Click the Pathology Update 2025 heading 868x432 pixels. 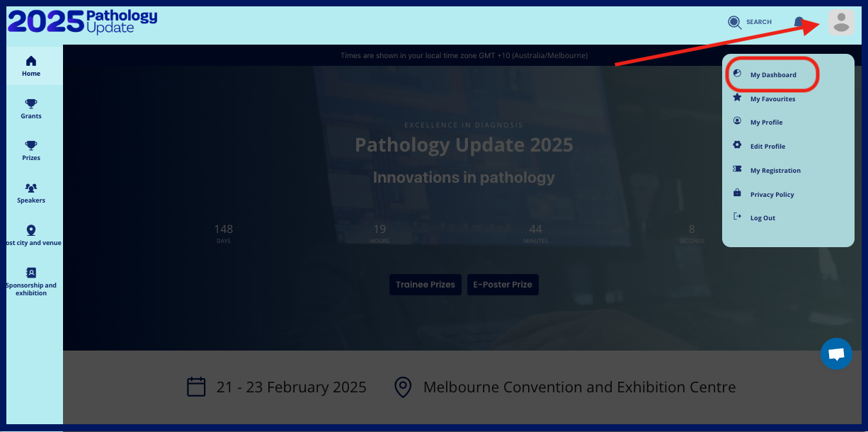click(464, 145)
